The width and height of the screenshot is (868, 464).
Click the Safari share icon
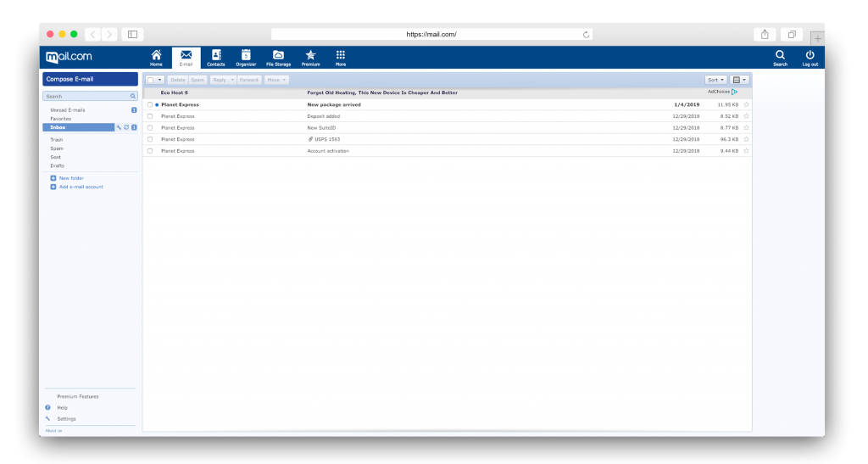[x=765, y=34]
